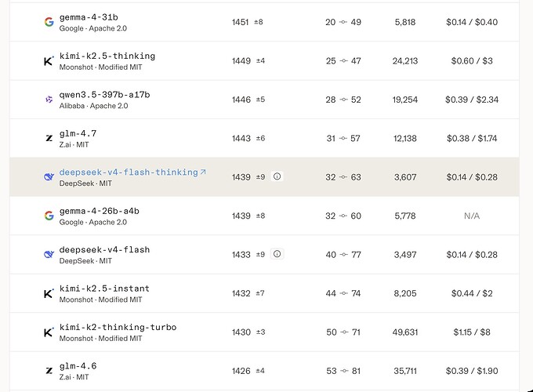Open the info icon next to score 1433 ±9
The width and height of the screenshot is (533, 392).
point(277,254)
